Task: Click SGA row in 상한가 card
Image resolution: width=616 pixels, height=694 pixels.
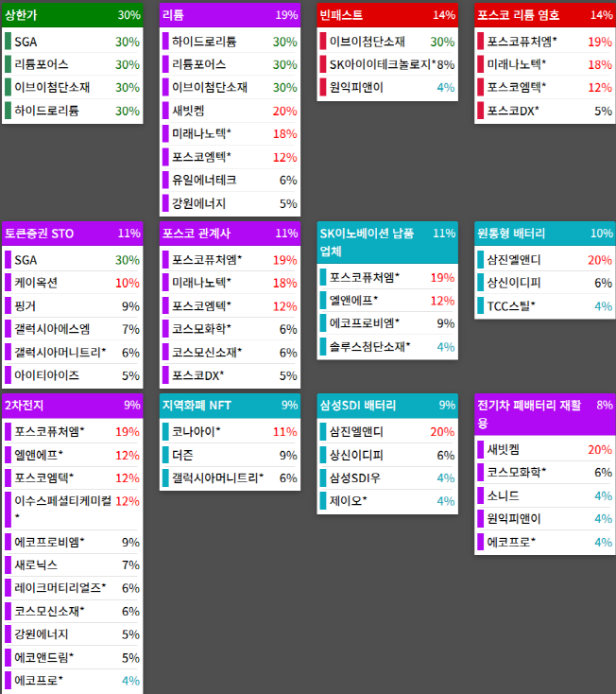Action: coord(73,42)
